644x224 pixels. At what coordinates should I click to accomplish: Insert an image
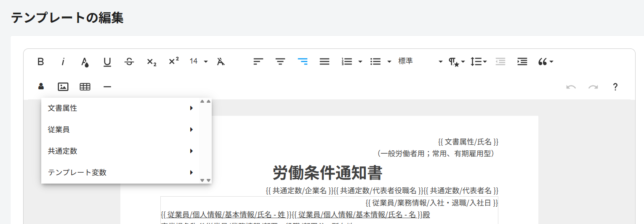63,87
